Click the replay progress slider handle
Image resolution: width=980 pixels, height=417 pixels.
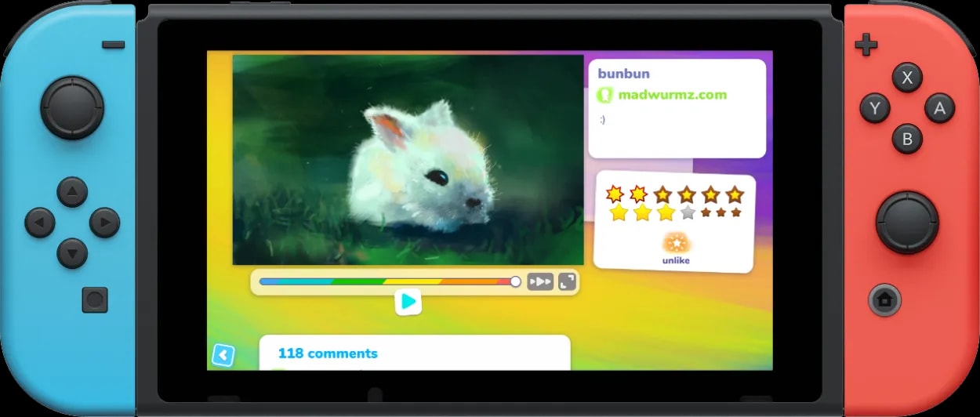click(515, 281)
